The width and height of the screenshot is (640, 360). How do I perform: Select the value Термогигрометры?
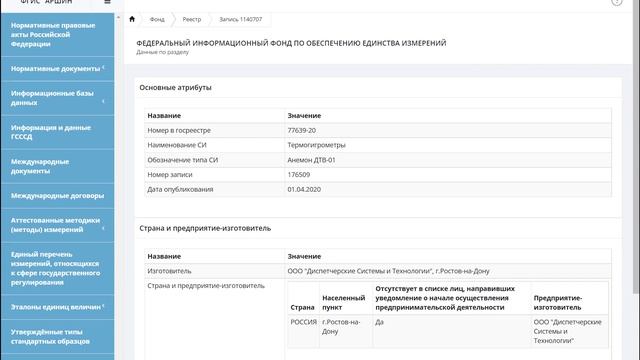(316, 145)
